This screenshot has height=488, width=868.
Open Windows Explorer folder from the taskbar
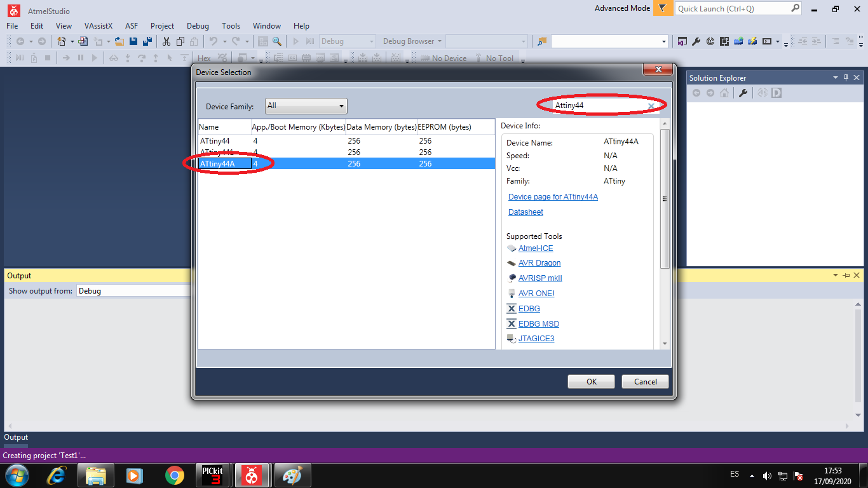96,475
